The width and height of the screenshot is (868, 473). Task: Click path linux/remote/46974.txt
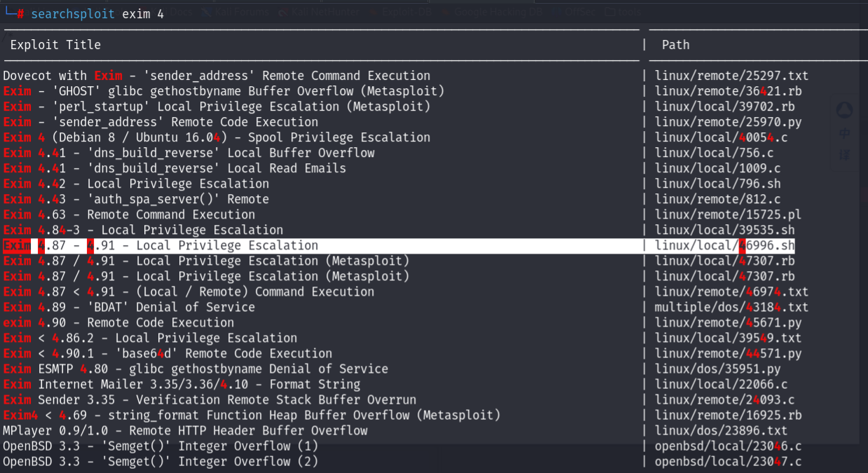[731, 292]
